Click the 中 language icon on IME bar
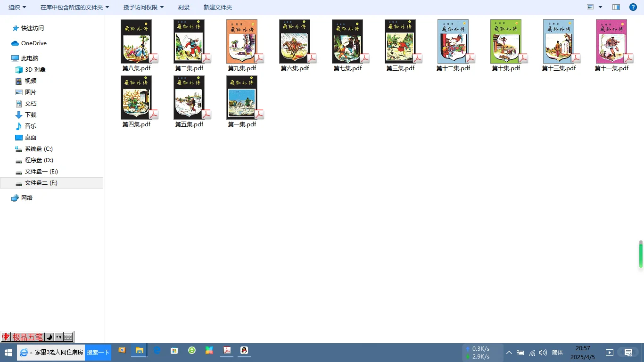644x362 pixels. pos(6,337)
